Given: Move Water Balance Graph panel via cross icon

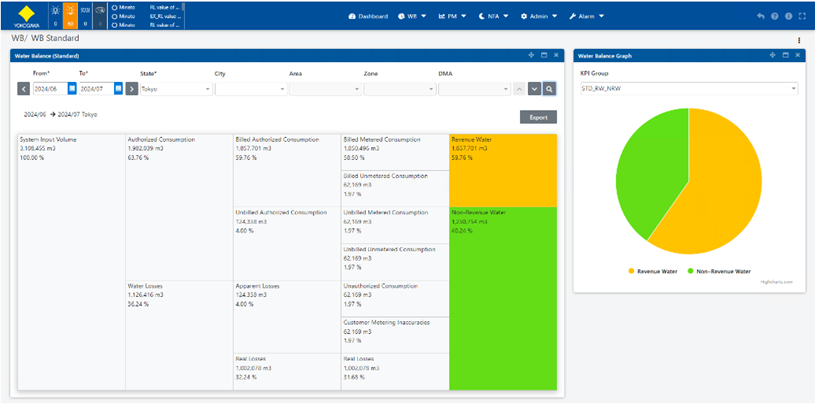Looking at the screenshot, I should 770,55.
